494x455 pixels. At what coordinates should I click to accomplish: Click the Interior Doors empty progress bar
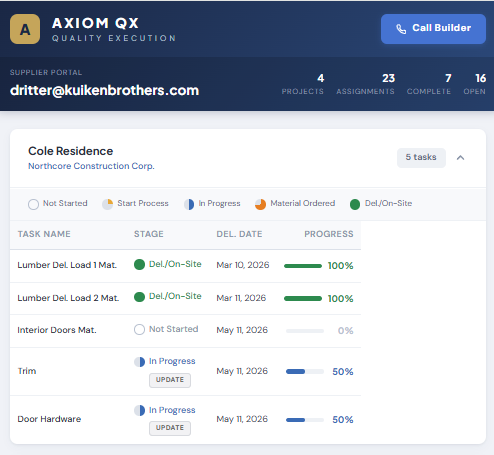click(x=305, y=331)
